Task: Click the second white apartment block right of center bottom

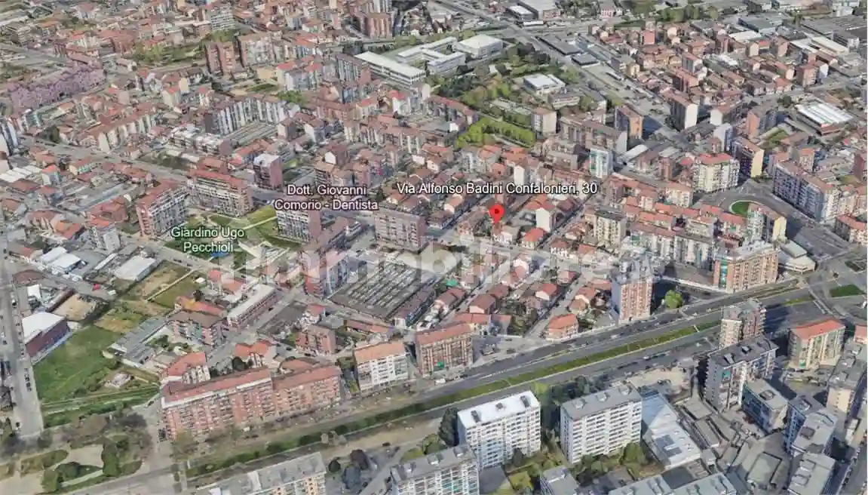Action: [600, 421]
